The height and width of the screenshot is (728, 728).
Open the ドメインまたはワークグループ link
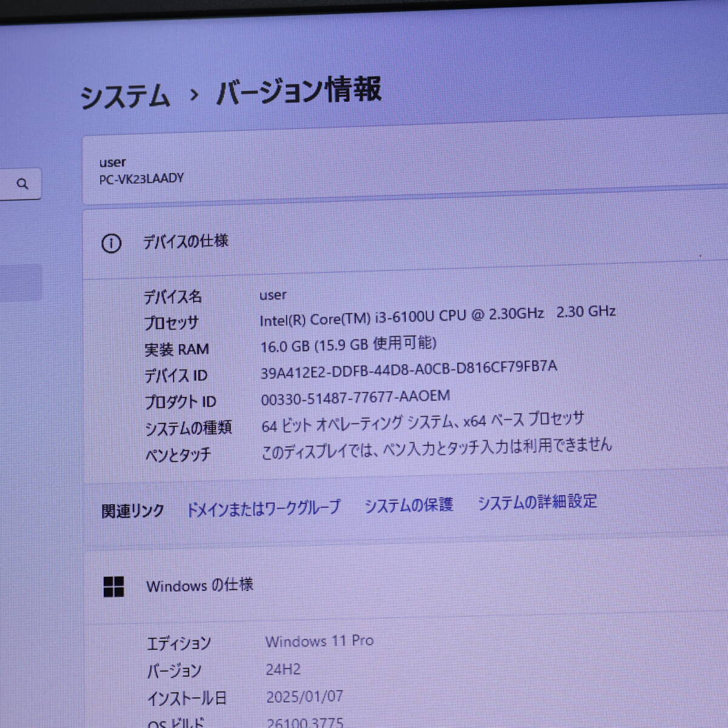point(263,508)
